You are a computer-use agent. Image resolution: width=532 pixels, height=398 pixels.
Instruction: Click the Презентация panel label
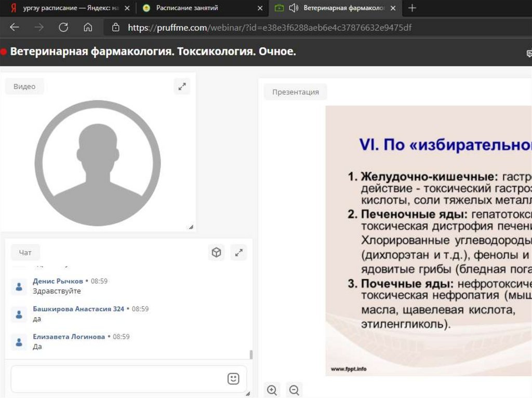(x=296, y=92)
